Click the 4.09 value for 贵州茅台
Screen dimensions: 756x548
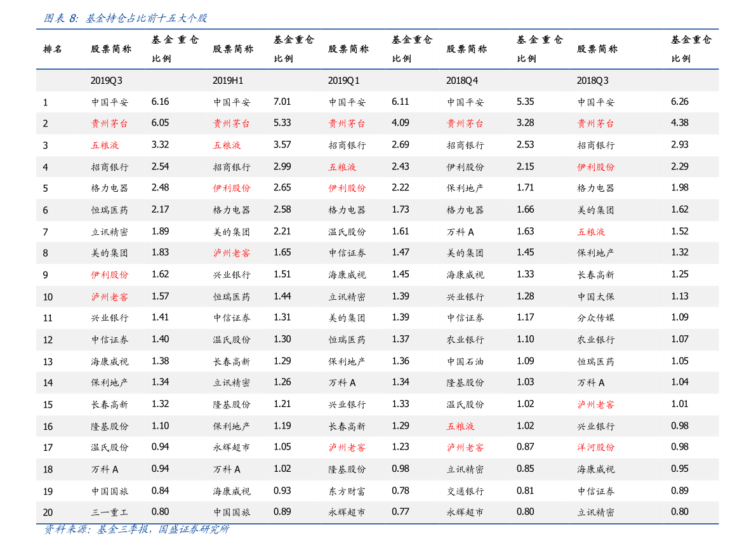click(400, 123)
